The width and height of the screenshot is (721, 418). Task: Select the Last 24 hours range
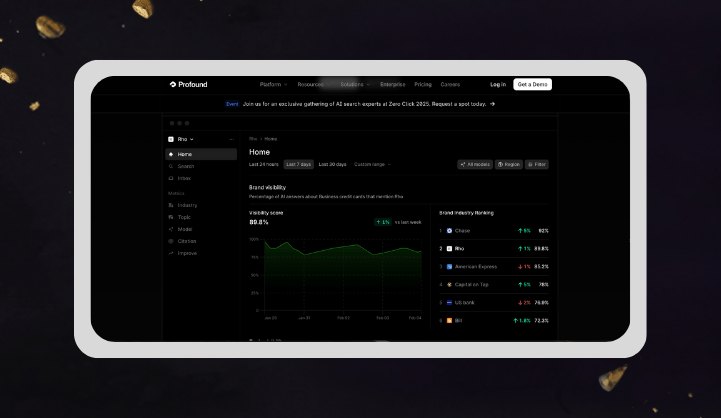[x=265, y=164]
